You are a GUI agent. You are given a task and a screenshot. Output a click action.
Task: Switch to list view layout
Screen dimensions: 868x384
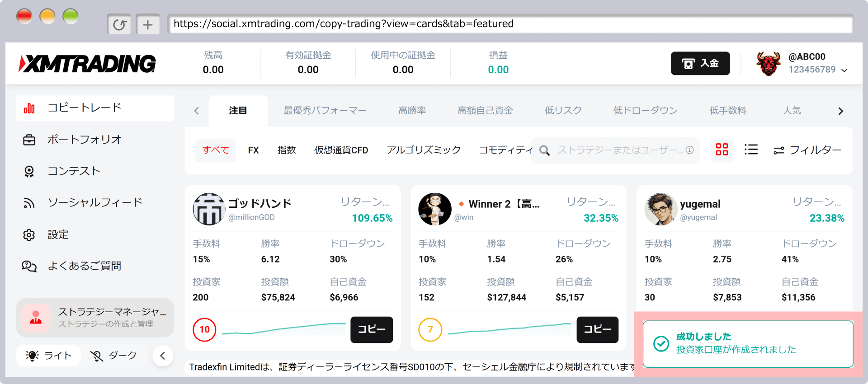pyautogui.click(x=751, y=150)
